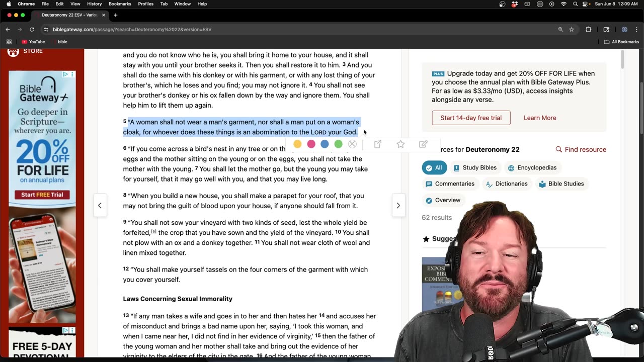Image resolution: width=644 pixels, height=362 pixels.
Task: Open the Chrome three-dot menu
Action: (636, 30)
